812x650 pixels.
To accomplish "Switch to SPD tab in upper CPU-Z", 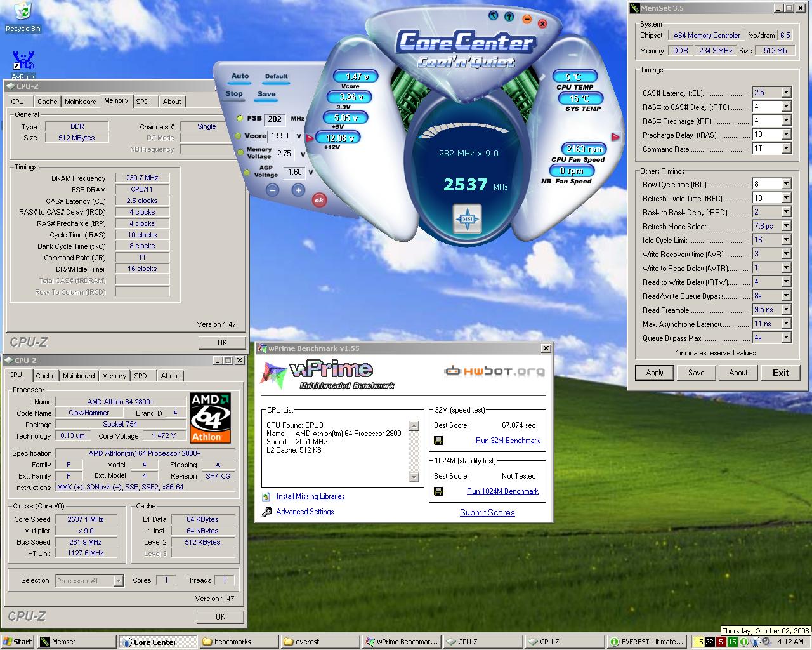I will click(x=143, y=102).
